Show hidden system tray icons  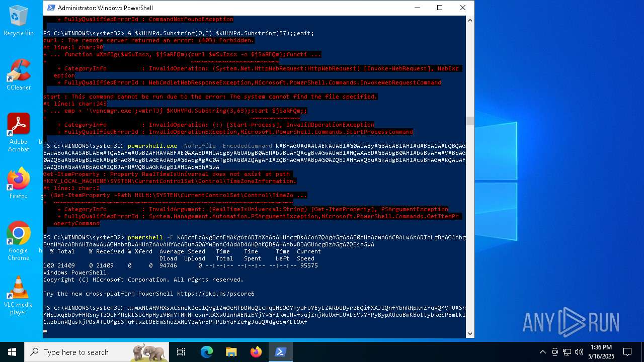[542, 352]
